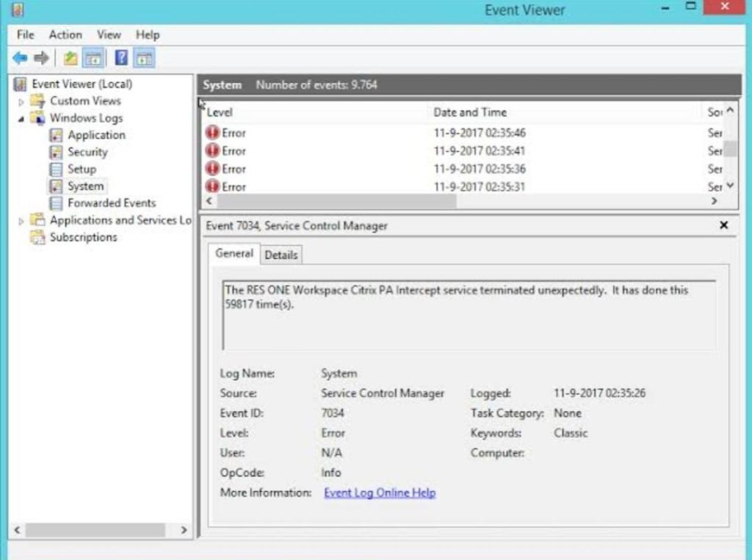
Task: Open the Event Log Online Help link
Action: coord(380,492)
